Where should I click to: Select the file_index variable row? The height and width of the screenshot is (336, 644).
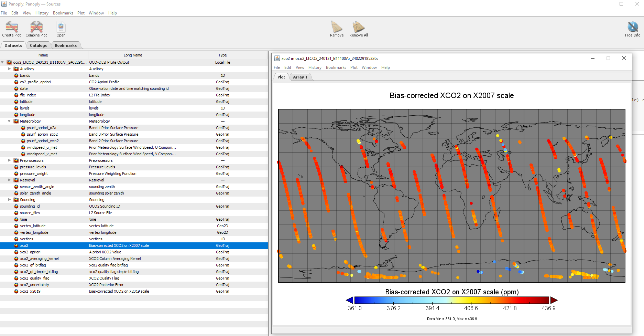point(134,95)
